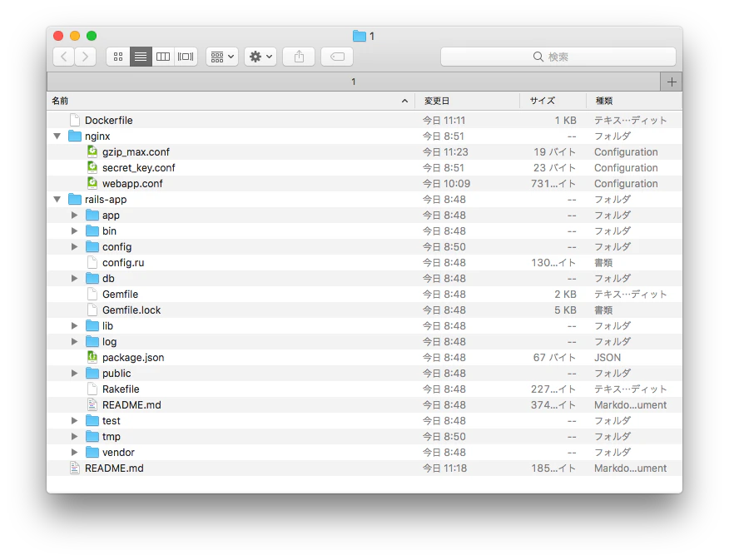Expand the vendor folder
729x560 pixels.
point(74,452)
